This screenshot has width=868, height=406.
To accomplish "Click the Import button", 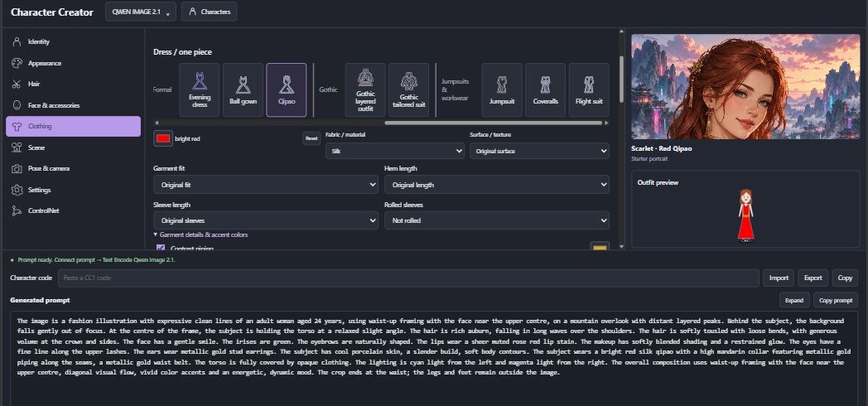I will click(779, 278).
